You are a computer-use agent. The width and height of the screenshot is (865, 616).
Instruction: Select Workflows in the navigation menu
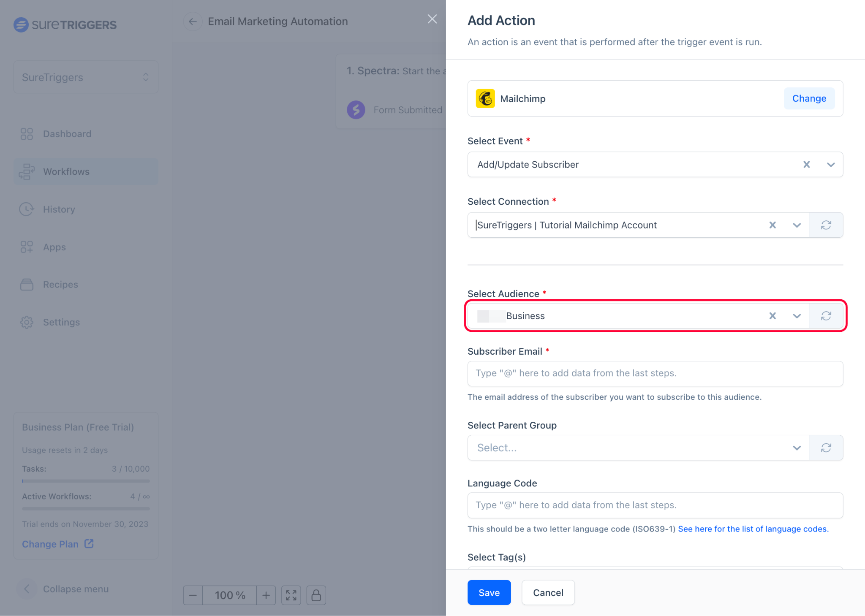66,171
